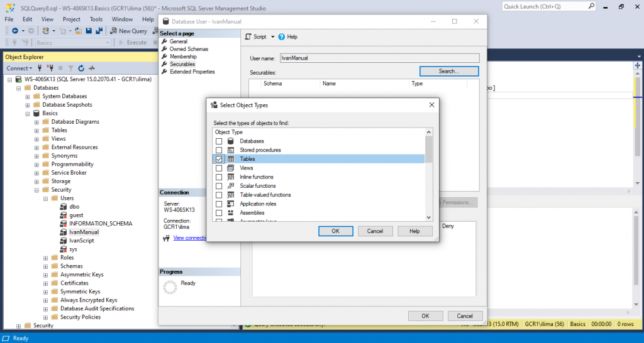Click the Help icon in Database User dialog
Viewport: 644px width, 343px height.
tap(281, 36)
